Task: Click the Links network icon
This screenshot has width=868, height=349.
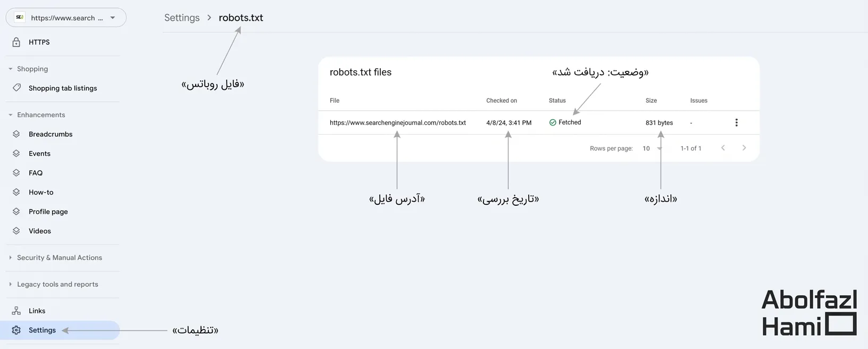Action: (x=16, y=311)
